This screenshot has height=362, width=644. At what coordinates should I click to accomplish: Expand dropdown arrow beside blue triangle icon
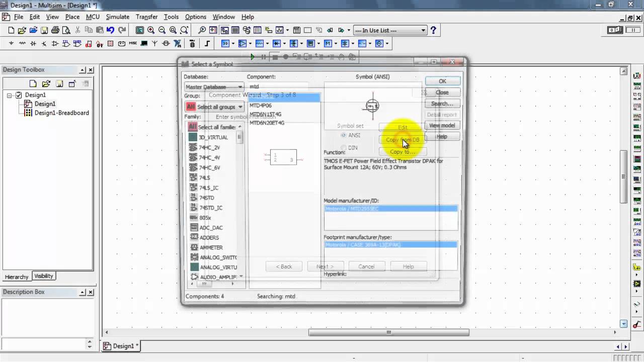click(x=250, y=44)
